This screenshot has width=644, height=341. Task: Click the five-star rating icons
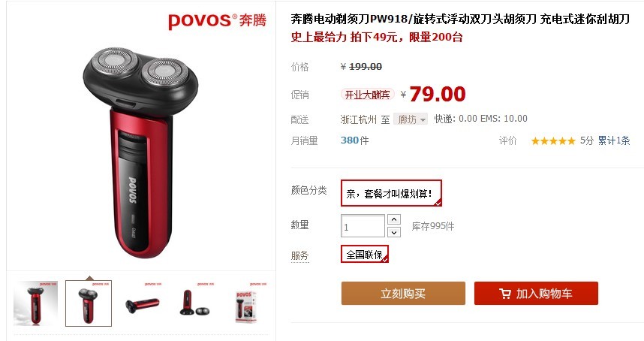coord(553,141)
